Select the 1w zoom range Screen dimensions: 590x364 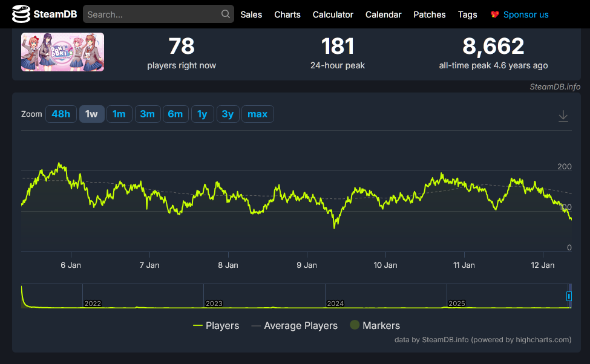[x=91, y=114]
